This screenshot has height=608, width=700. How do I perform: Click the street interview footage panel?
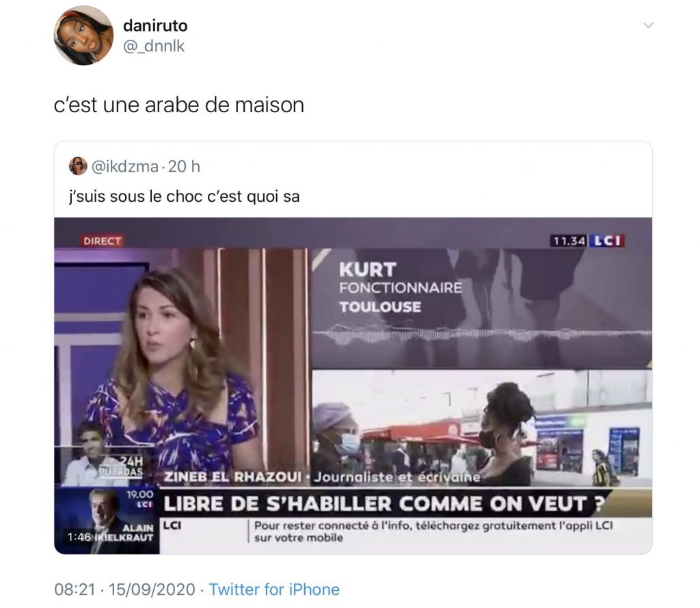[x=482, y=427]
